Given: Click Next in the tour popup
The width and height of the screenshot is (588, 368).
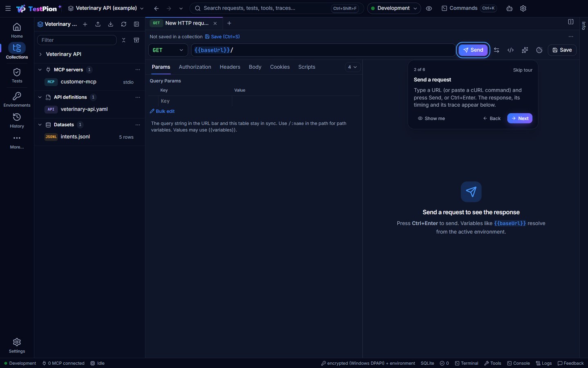Looking at the screenshot, I should pyautogui.click(x=519, y=118).
